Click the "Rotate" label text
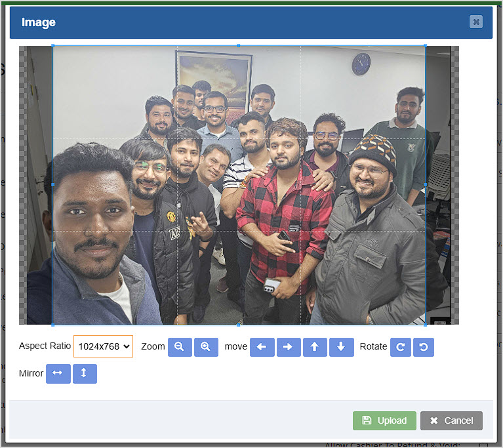 click(x=373, y=346)
